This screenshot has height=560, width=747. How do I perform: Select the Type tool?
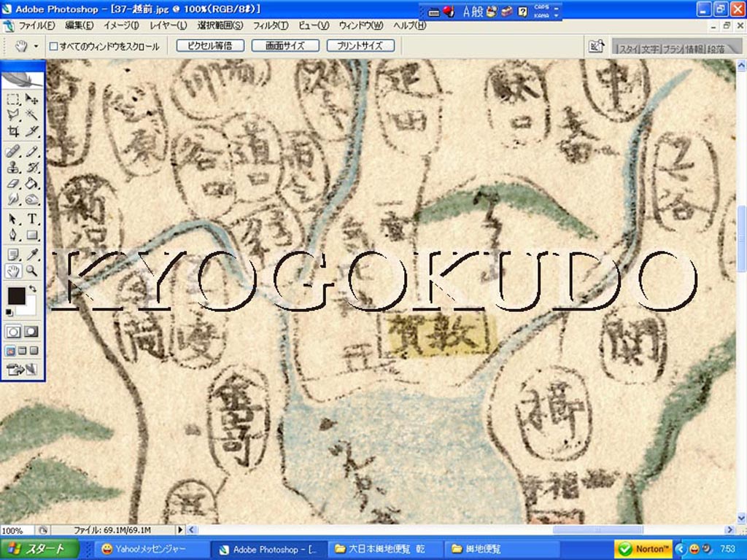(31, 219)
